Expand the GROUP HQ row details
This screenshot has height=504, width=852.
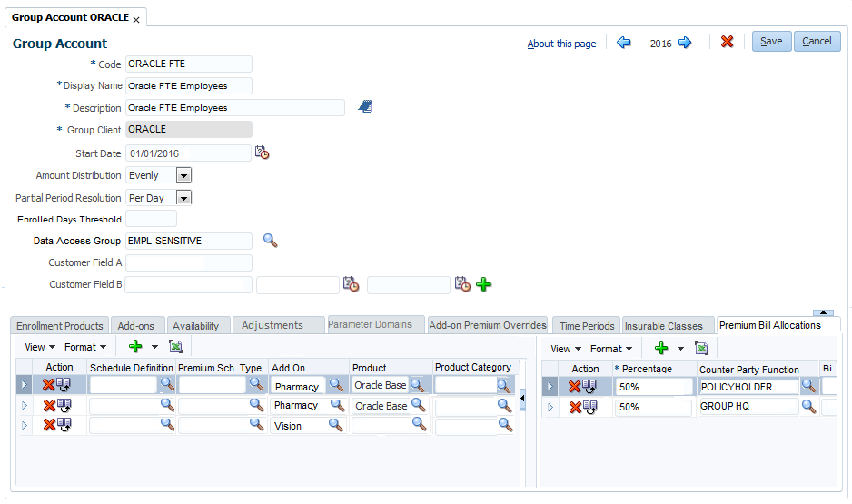point(550,407)
